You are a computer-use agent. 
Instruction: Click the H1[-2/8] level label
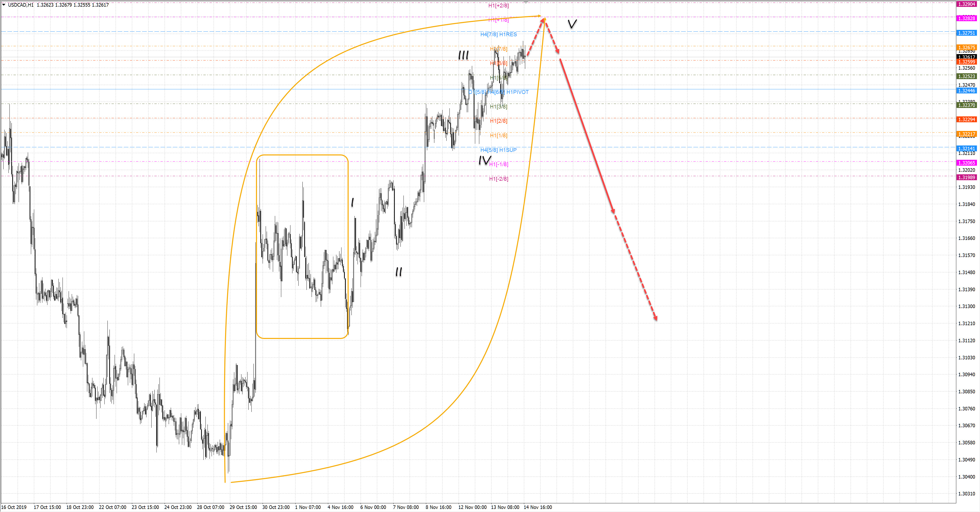[x=498, y=179]
